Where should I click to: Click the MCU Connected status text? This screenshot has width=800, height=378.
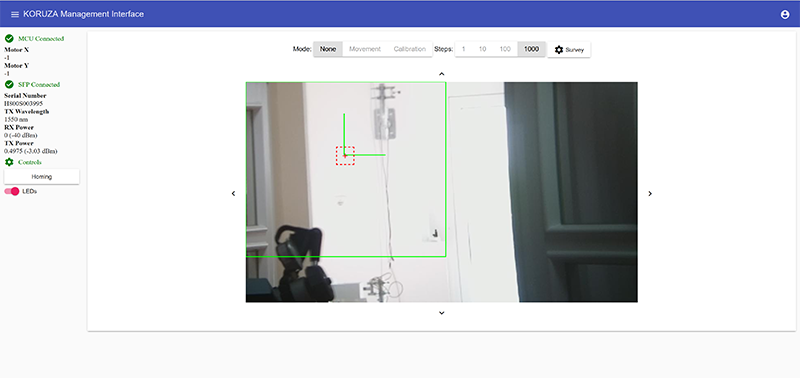(41, 39)
